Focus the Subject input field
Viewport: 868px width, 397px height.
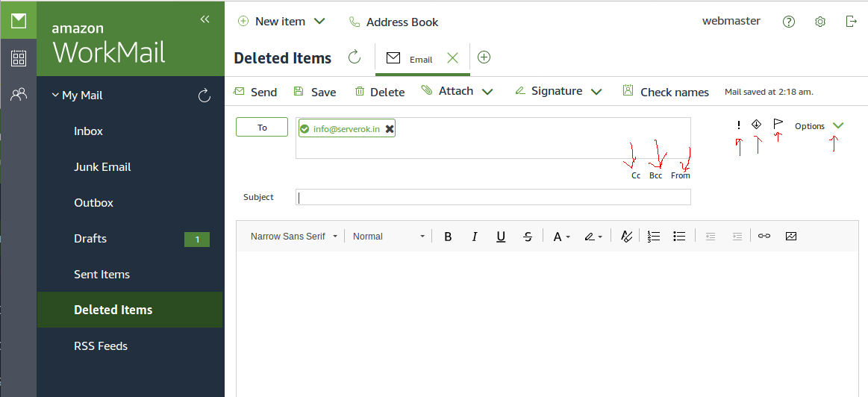coord(493,197)
